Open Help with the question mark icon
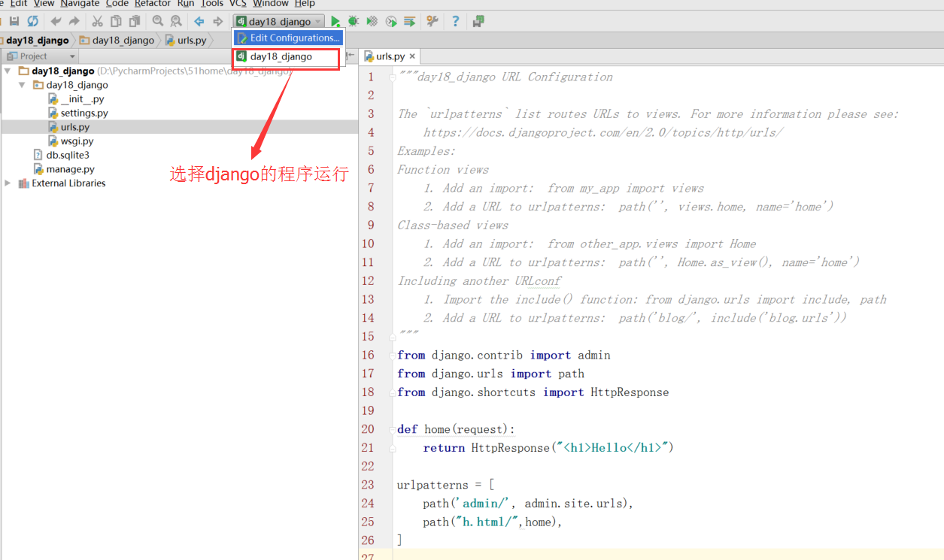The height and width of the screenshot is (560, 944). [455, 22]
